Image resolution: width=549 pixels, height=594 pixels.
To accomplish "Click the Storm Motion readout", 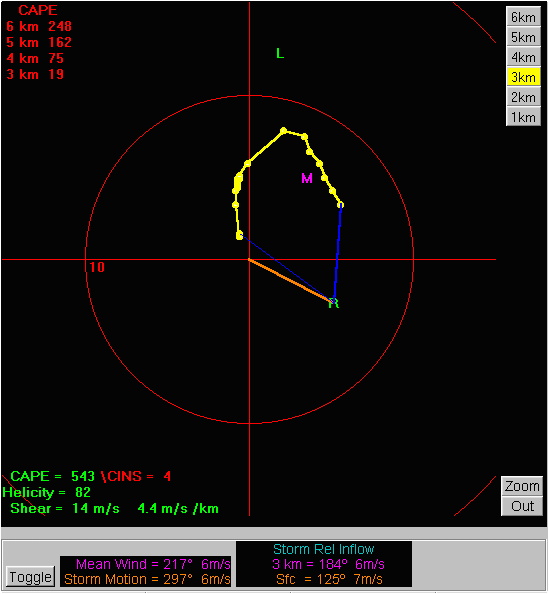I will coord(147,579).
